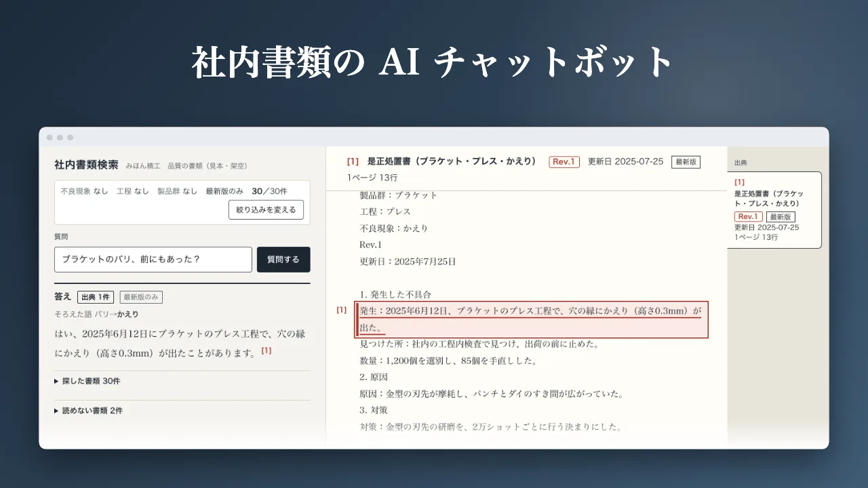This screenshot has width=868, height=488.
Task: Click the line 見つけた所：社内の工程内検査で見つけ
Action: [479, 344]
